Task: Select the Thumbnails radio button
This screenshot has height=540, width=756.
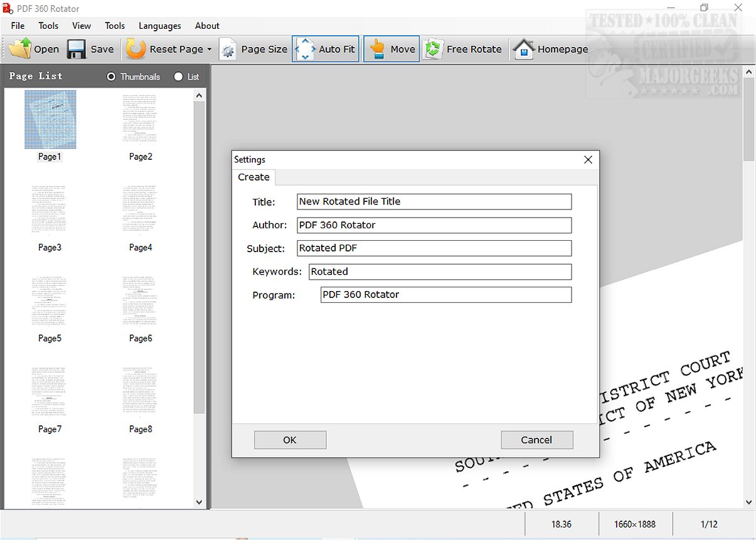Action: click(x=111, y=77)
